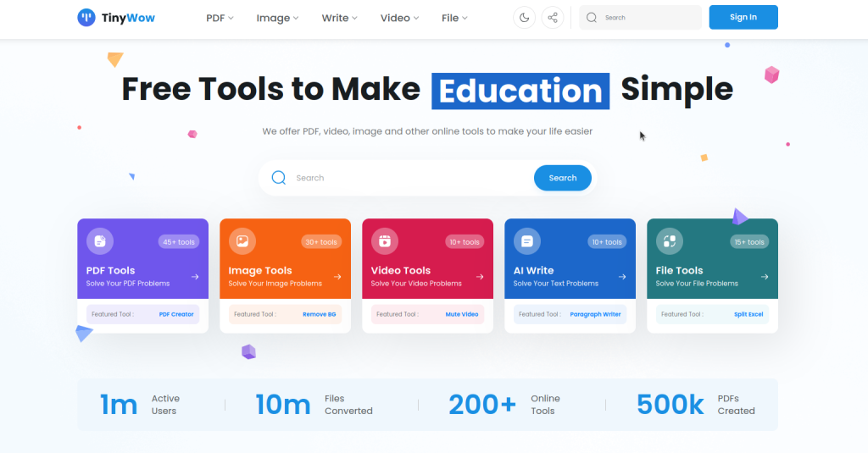Click the blue Search button
868x453 pixels.
coord(563,178)
